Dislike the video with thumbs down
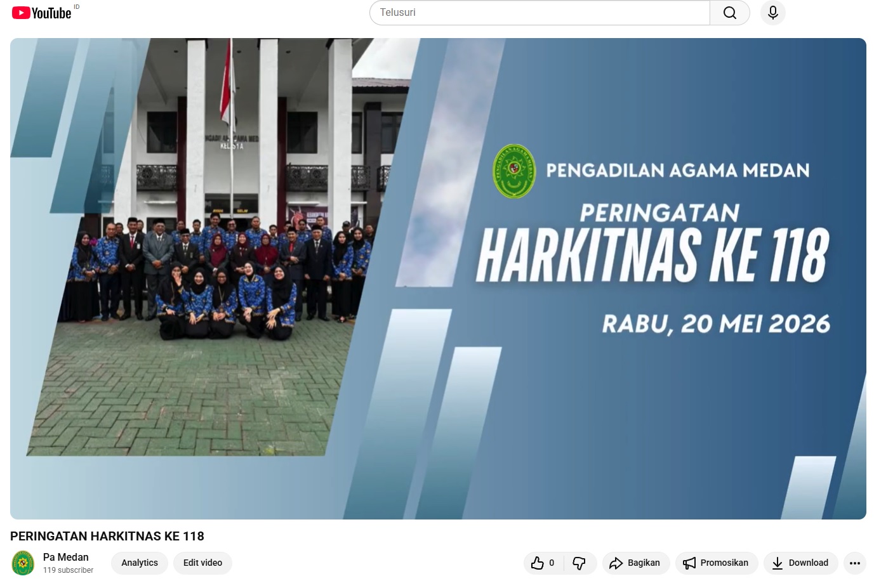 (579, 563)
